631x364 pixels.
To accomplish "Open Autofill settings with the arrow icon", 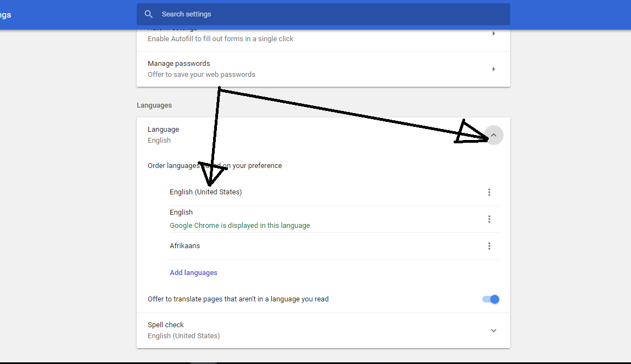I will 493,33.
